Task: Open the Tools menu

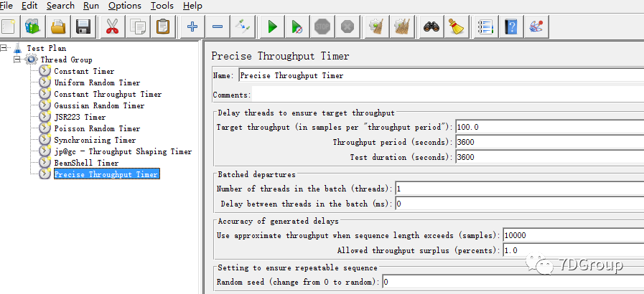Action: tap(162, 6)
